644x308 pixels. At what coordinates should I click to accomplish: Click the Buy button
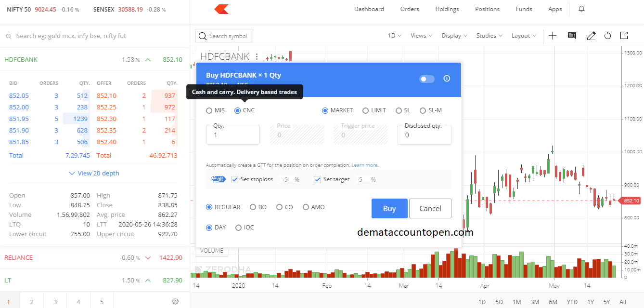389,209
